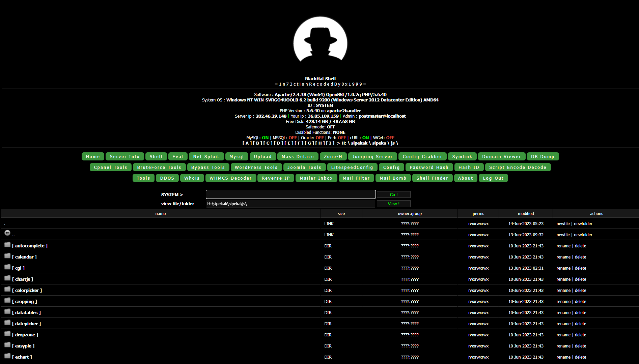The width and height of the screenshot is (639, 364).
Task: Open BruteForce Tools
Action: tap(159, 167)
